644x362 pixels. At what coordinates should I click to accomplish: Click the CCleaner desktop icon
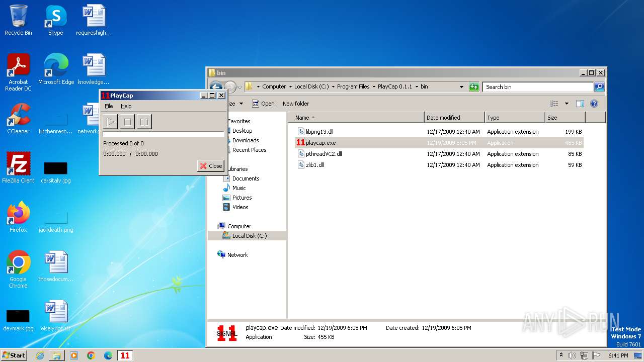click(18, 118)
